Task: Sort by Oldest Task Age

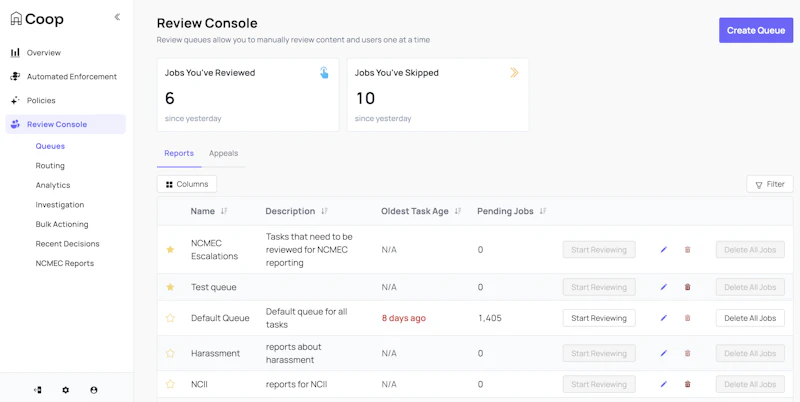Action: click(x=458, y=211)
